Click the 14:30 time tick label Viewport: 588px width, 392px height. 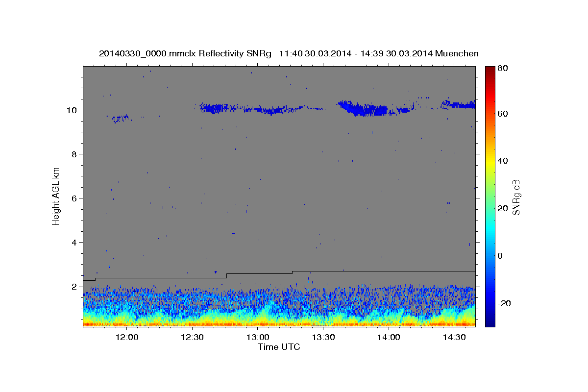pos(454,337)
